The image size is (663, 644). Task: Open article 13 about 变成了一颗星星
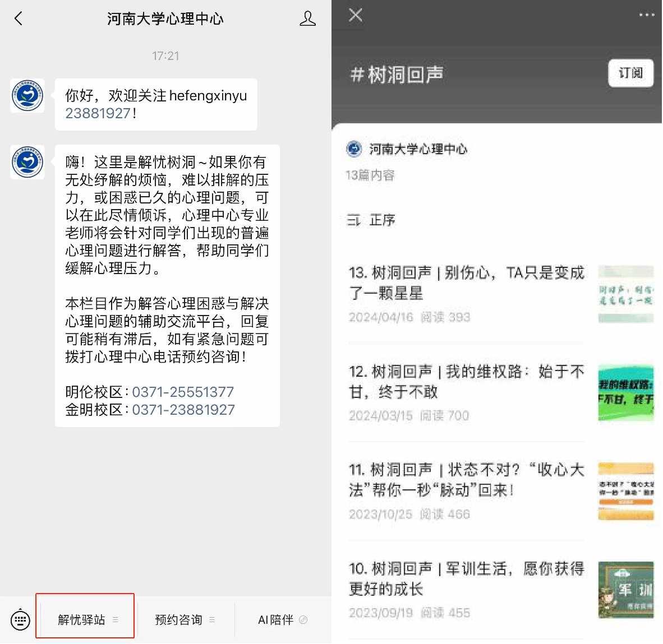466,283
